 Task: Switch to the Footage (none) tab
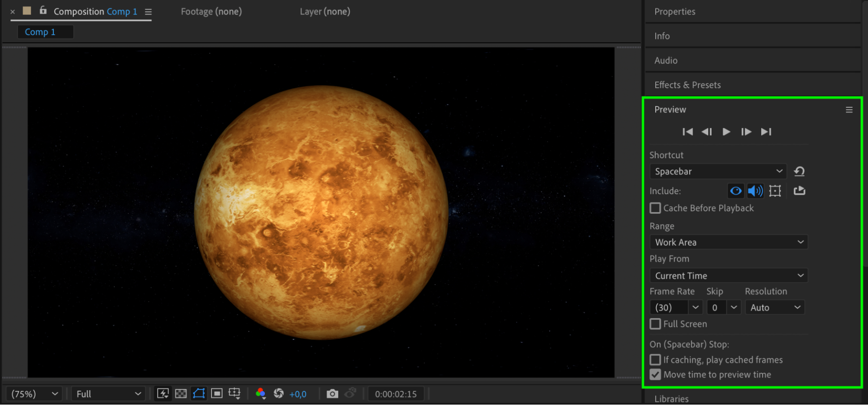[211, 12]
